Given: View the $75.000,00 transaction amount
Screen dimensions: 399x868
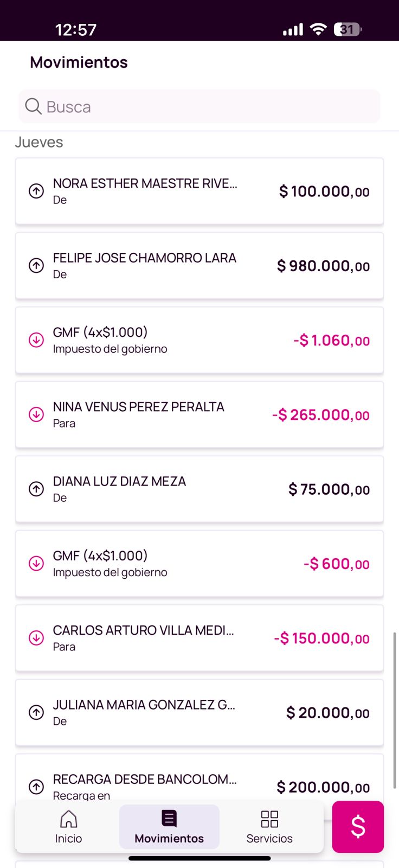Looking at the screenshot, I should tap(329, 489).
